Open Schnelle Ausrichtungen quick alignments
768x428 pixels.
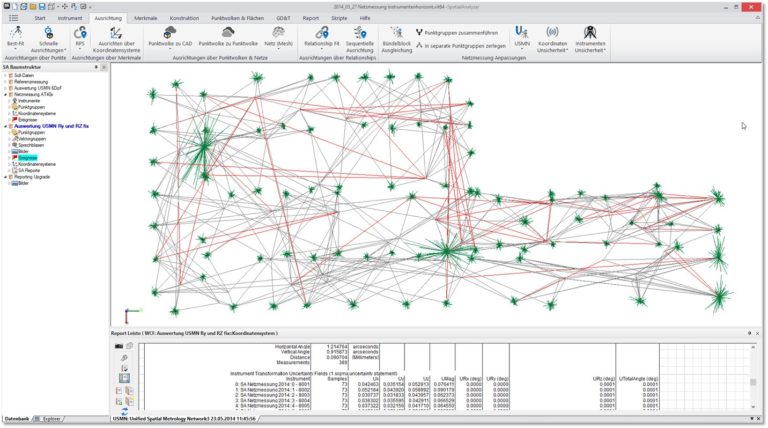(x=48, y=39)
